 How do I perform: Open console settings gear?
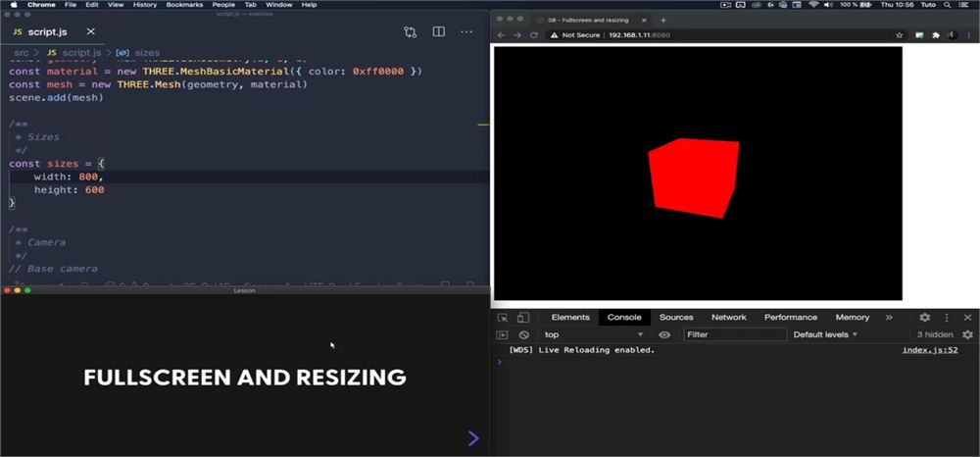click(967, 335)
